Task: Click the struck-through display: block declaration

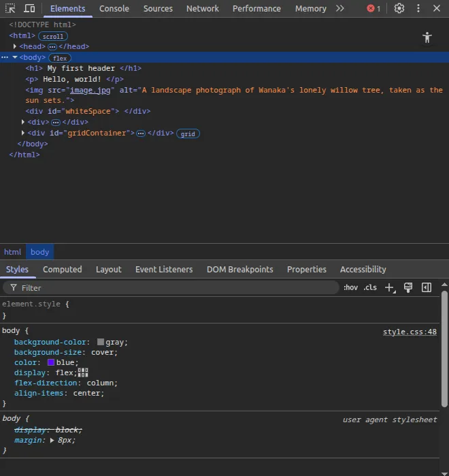Action: [48, 430]
